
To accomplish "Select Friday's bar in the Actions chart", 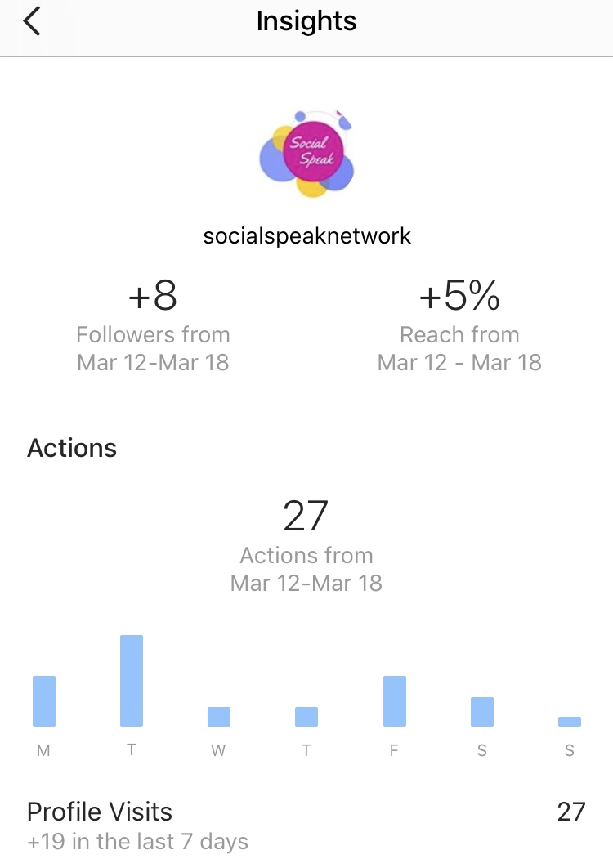I will (395, 701).
